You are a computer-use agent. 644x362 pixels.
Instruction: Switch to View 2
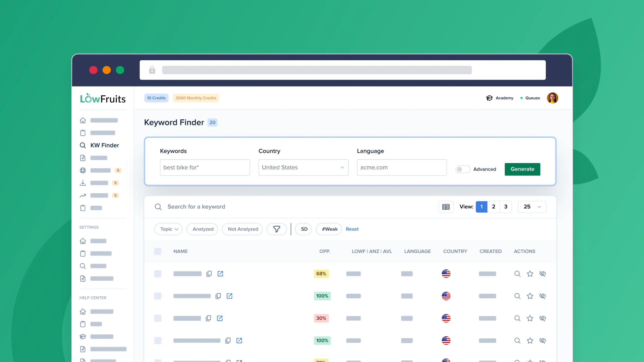494,207
